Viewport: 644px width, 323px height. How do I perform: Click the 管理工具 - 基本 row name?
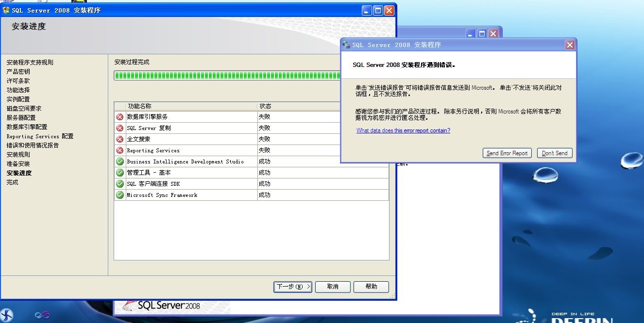point(149,173)
